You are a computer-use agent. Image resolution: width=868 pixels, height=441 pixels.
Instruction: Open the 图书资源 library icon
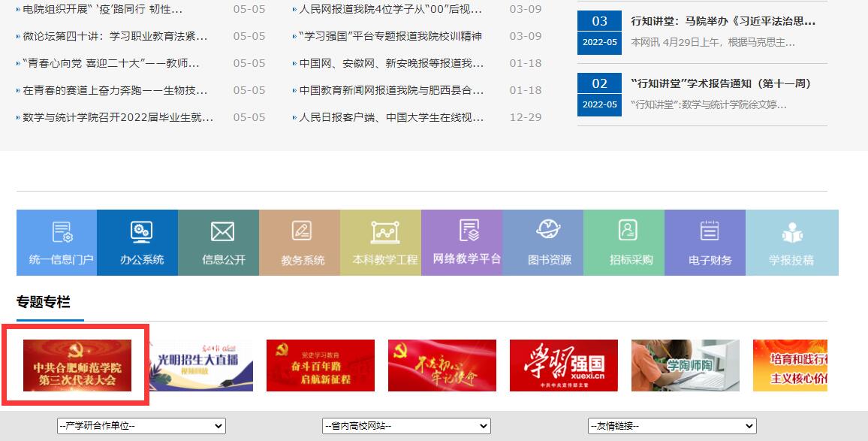(543, 242)
